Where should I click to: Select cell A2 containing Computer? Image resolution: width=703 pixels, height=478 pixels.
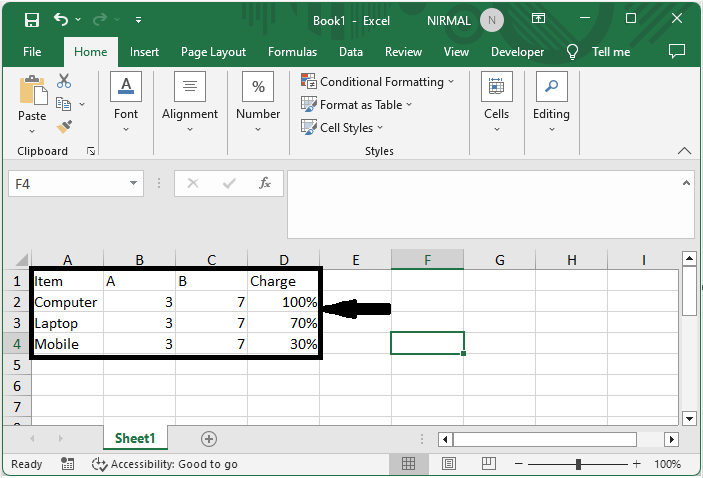pos(67,302)
